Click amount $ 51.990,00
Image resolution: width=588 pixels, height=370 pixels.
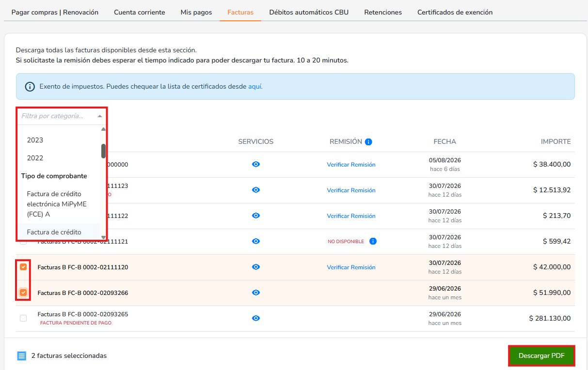click(552, 293)
